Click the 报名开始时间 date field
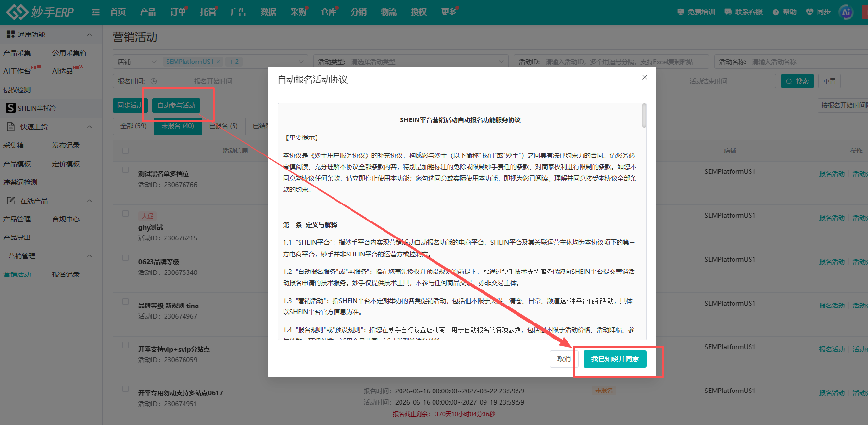This screenshot has height=425, width=868. pos(213,81)
